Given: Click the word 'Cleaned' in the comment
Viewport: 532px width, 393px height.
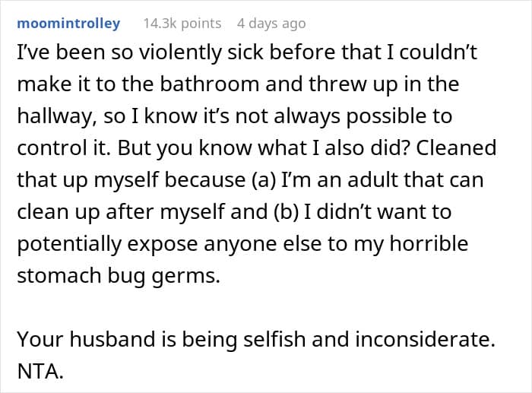Looking at the screenshot, I should (456, 147).
